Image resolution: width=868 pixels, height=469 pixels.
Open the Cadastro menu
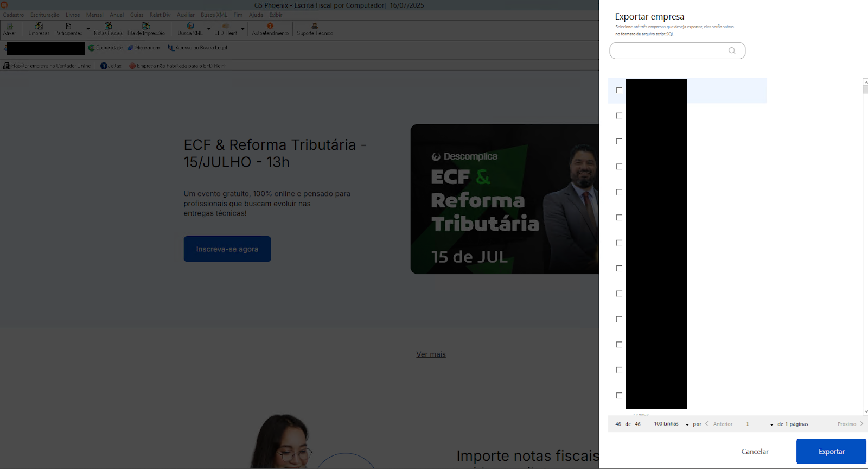click(x=14, y=15)
